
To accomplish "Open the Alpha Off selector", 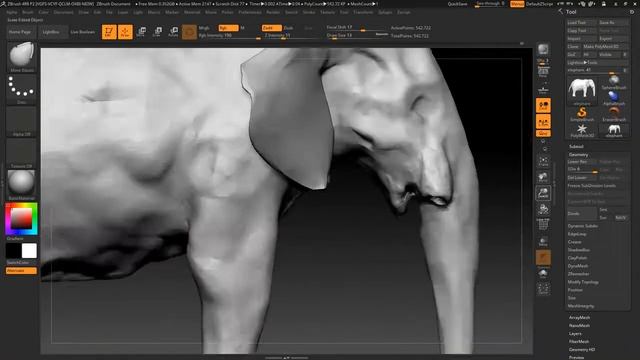I will click(x=22, y=121).
